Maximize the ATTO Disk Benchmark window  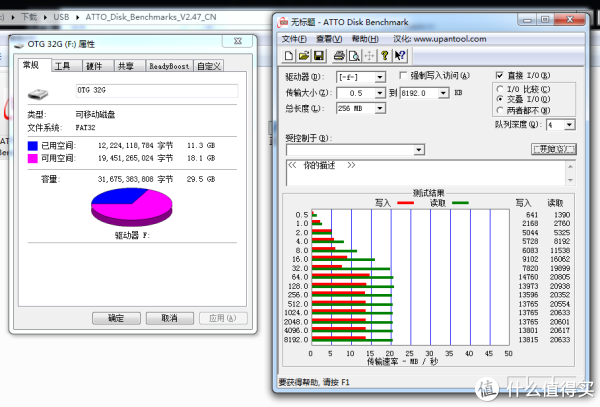pos(546,20)
